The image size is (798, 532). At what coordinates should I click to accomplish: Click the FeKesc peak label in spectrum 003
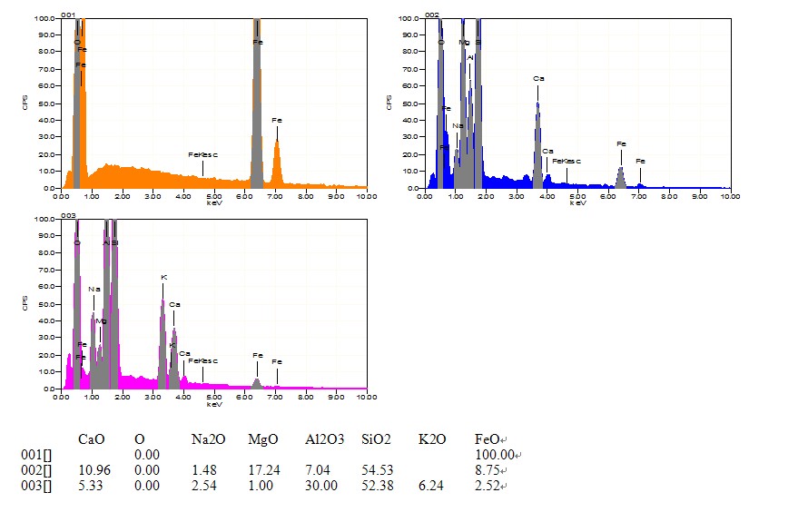click(202, 361)
